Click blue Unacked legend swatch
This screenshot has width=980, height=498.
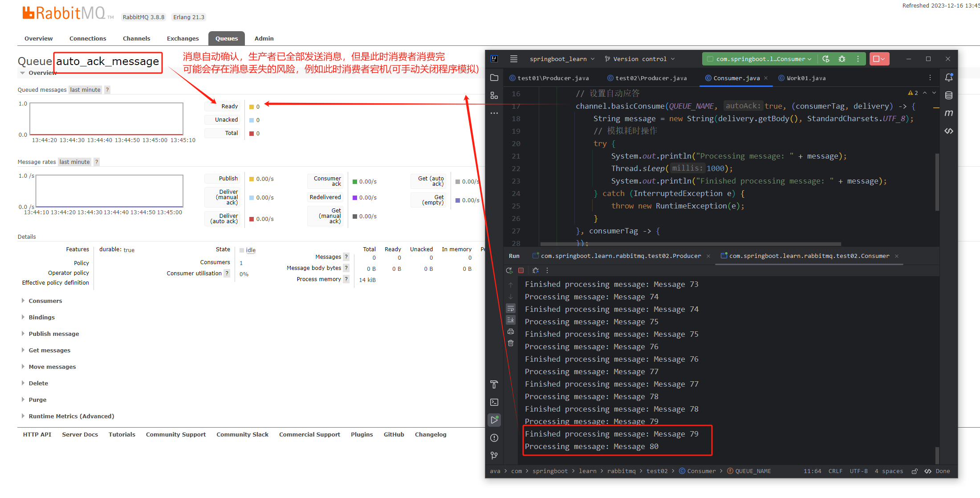point(252,120)
